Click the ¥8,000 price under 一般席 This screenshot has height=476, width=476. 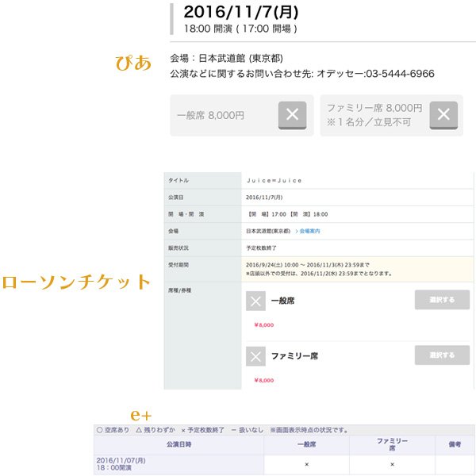264,324
